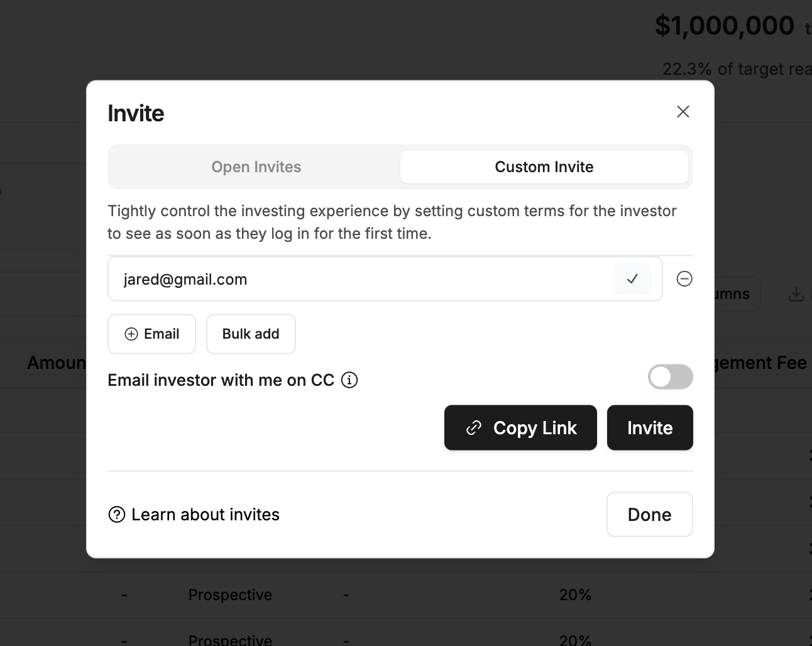Click the download icon behind the dialog
The width and height of the screenshot is (812, 646).
pyautogui.click(x=796, y=294)
